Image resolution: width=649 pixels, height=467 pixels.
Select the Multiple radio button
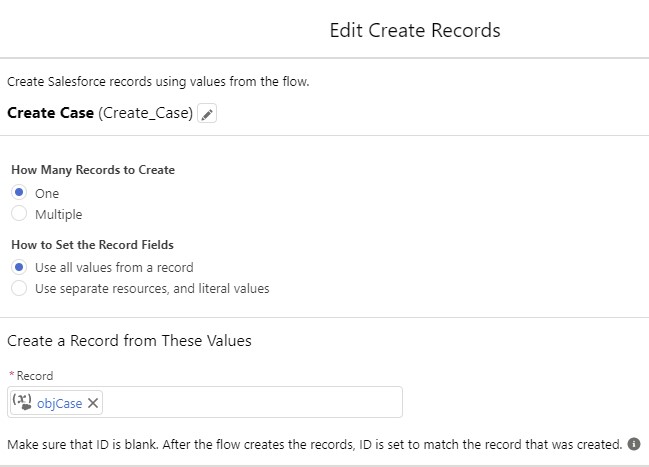[19, 214]
